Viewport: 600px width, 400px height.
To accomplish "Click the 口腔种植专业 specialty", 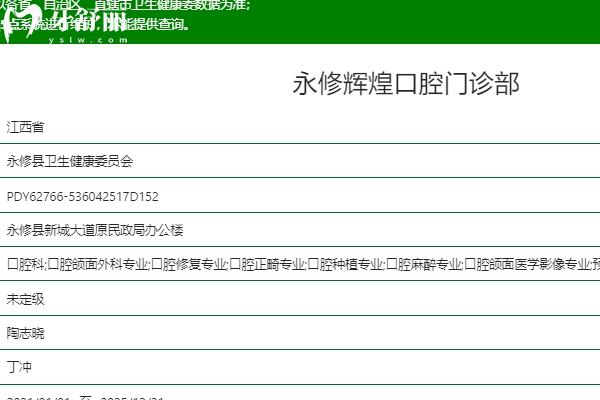I will pos(346,265).
